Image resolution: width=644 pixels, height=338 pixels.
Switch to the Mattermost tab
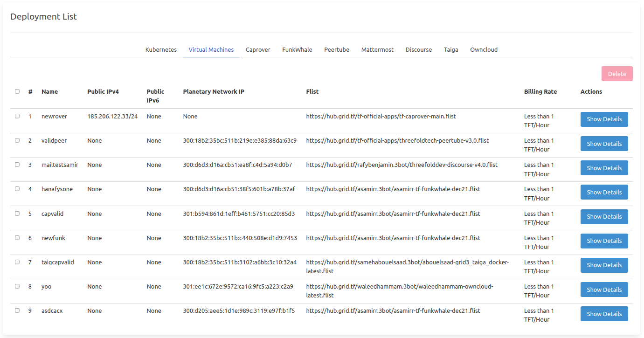coord(377,49)
